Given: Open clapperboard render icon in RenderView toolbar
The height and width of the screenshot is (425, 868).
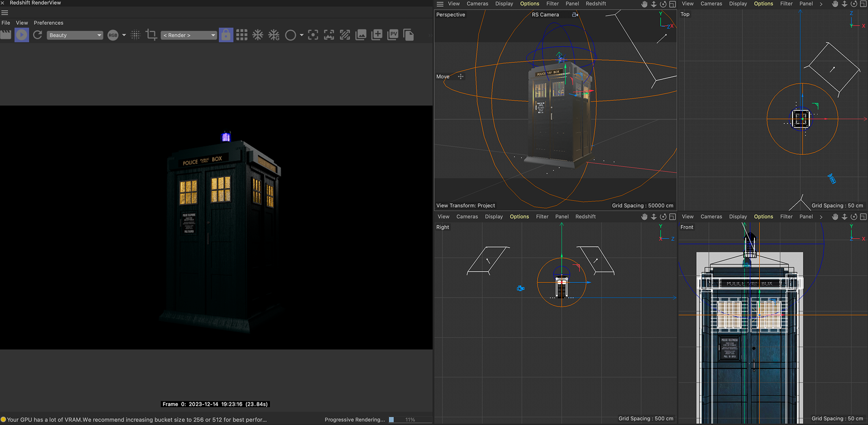Looking at the screenshot, I should pos(5,35).
